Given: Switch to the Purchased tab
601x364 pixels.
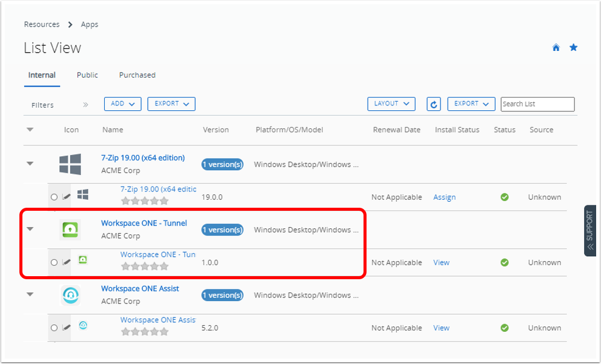Looking at the screenshot, I should click(137, 75).
